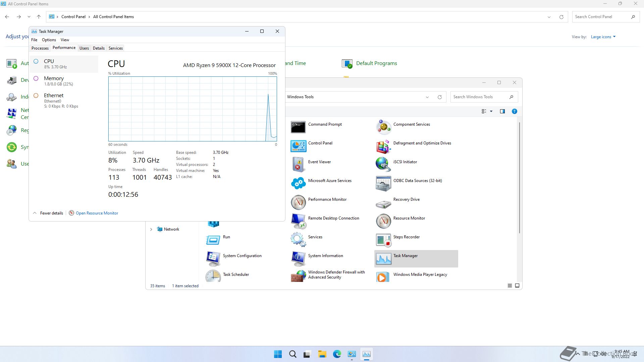Refresh the Windows Tools folder
This screenshot has width=644, height=362.
439,97
